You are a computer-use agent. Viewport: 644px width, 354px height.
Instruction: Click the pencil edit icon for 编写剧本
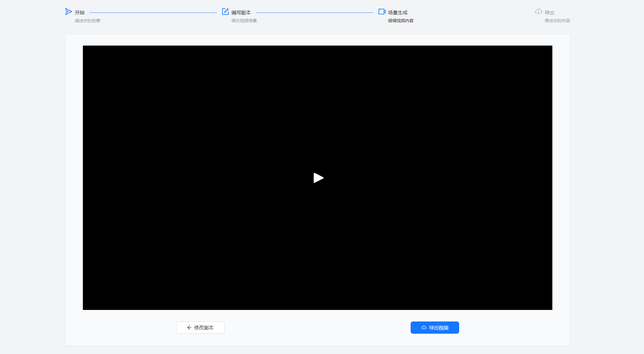coord(225,12)
